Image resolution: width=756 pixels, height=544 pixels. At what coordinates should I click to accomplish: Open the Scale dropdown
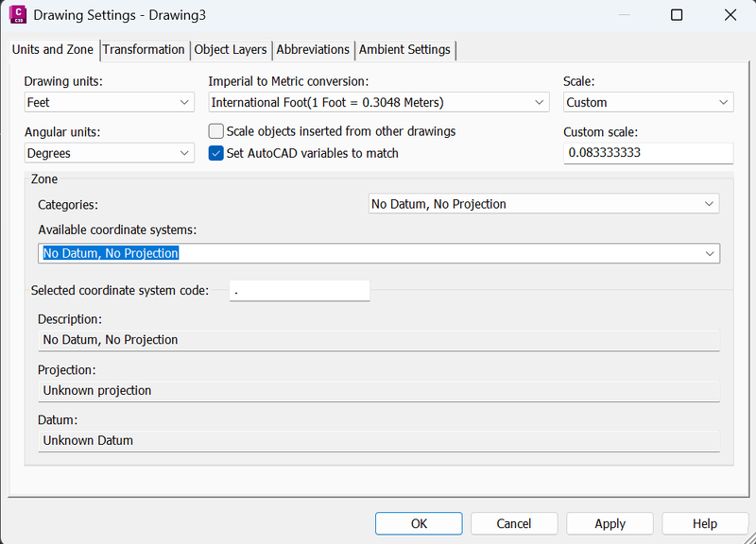(x=648, y=102)
